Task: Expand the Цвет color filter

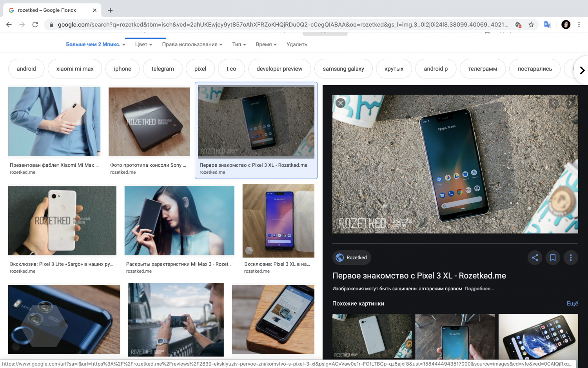Action: (143, 44)
